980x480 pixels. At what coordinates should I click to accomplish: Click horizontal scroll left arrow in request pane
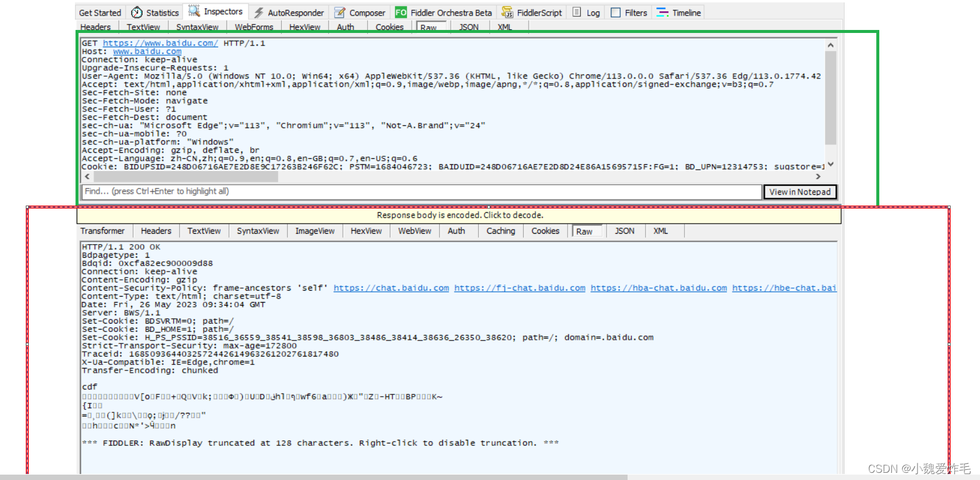pyautogui.click(x=88, y=177)
